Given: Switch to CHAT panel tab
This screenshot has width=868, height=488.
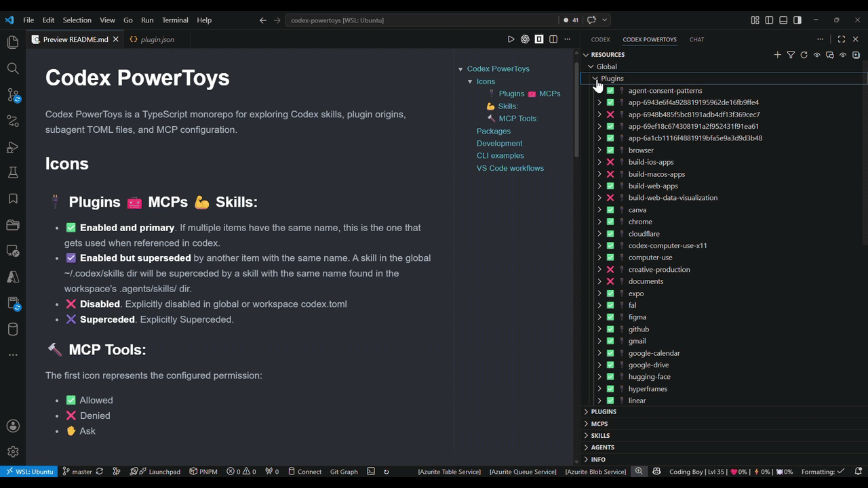Looking at the screenshot, I should pos(697,39).
